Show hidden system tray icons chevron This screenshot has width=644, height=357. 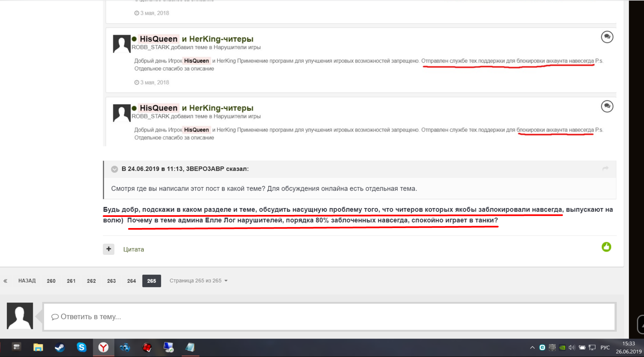coord(532,347)
